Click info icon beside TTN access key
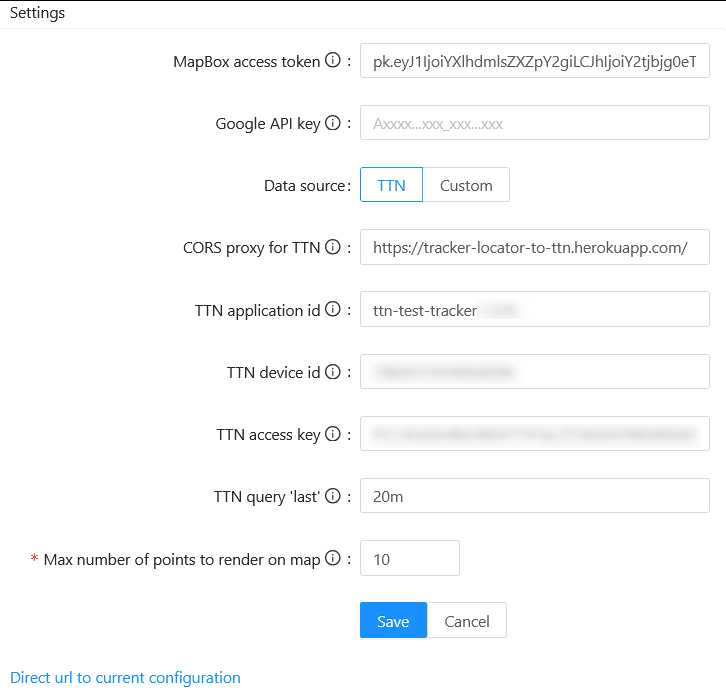This screenshot has height=699, width=726. (332, 434)
